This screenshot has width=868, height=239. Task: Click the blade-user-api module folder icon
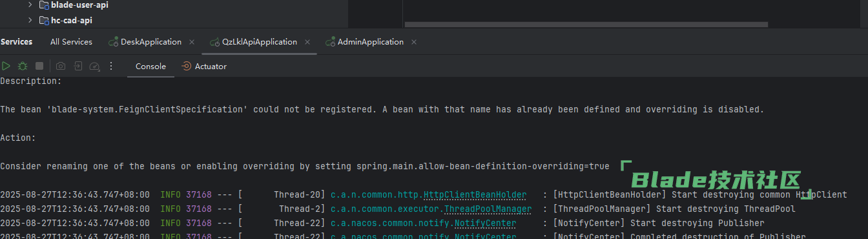pos(45,5)
